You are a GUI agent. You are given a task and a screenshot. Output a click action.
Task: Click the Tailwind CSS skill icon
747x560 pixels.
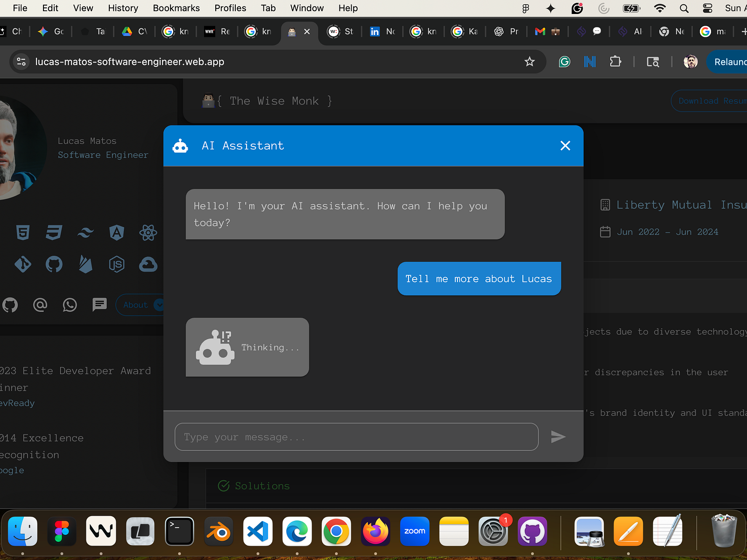pyautogui.click(x=85, y=232)
